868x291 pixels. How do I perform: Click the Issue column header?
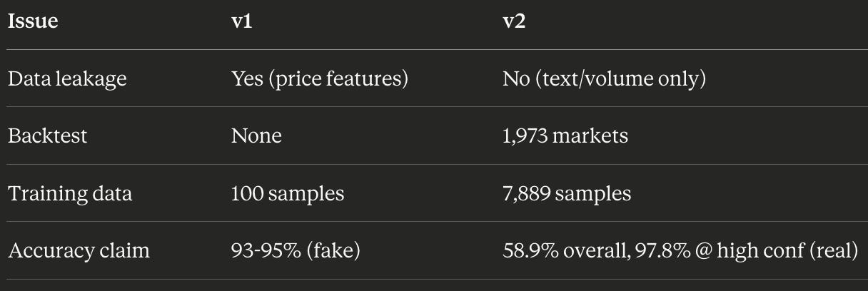pos(33,21)
